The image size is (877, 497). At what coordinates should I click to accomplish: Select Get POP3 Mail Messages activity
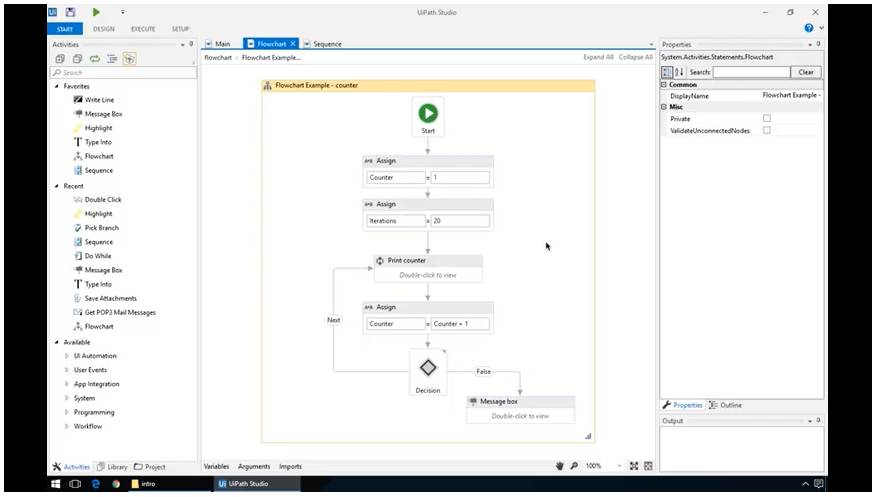120,313
